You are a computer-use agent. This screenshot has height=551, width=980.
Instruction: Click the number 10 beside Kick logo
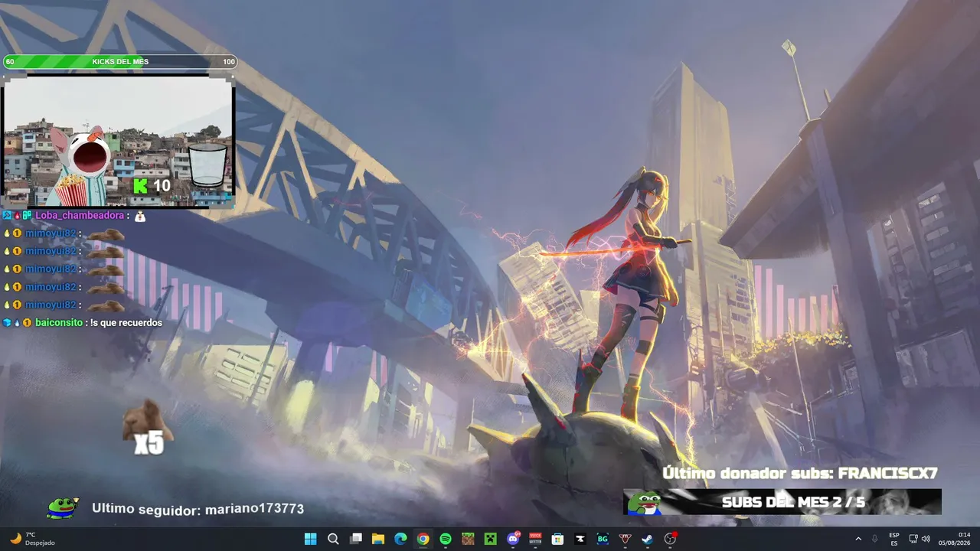(x=162, y=186)
